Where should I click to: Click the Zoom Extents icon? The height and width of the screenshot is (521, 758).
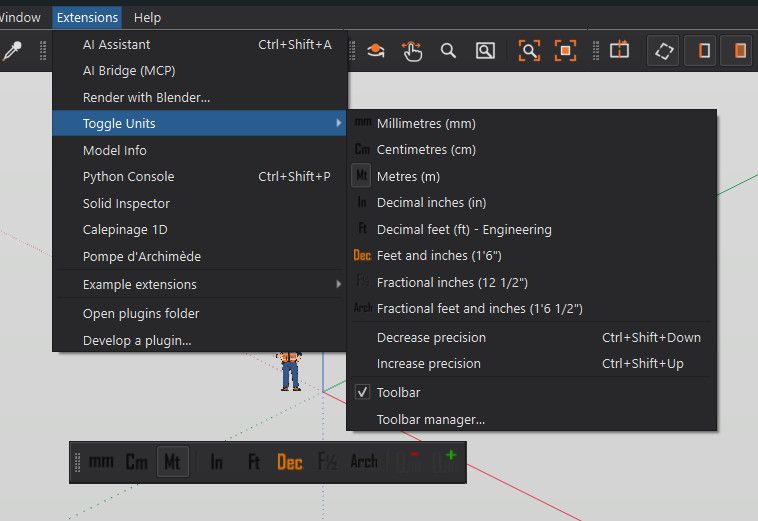(529, 50)
